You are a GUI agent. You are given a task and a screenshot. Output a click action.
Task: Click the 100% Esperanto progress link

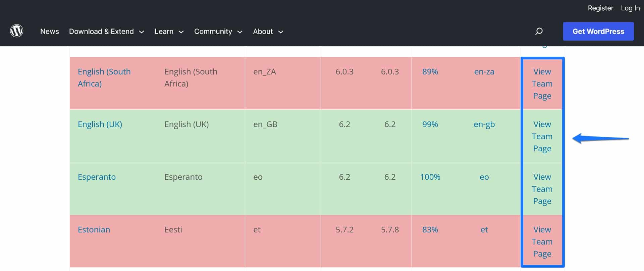pyautogui.click(x=430, y=177)
